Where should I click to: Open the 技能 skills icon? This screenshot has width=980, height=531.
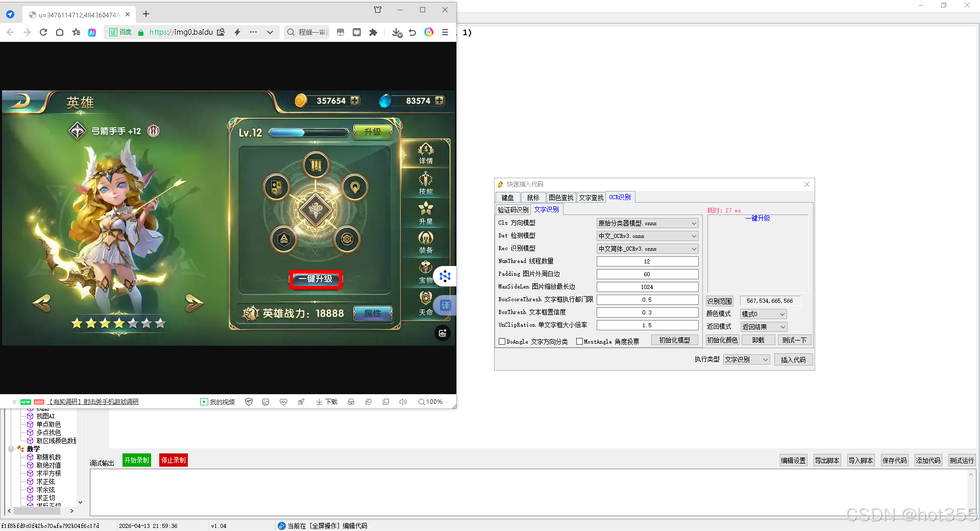(x=426, y=184)
